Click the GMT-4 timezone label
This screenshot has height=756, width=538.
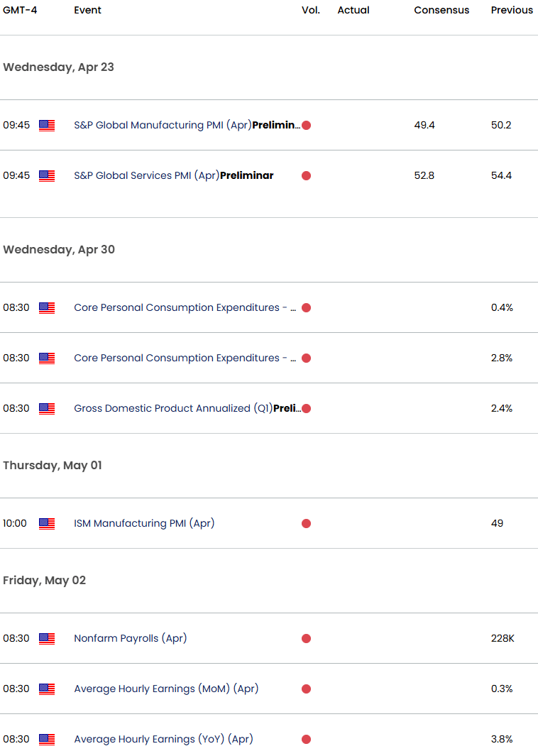point(21,10)
